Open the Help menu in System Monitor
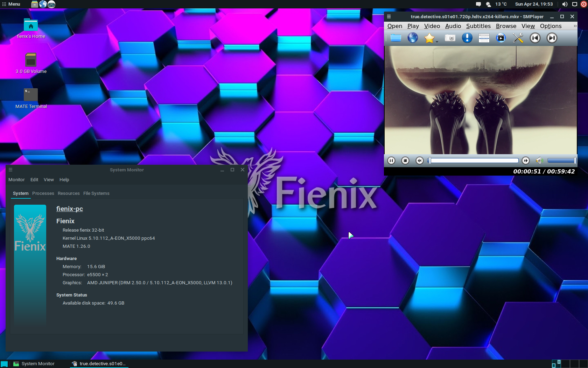This screenshot has height=368, width=588. click(x=64, y=179)
